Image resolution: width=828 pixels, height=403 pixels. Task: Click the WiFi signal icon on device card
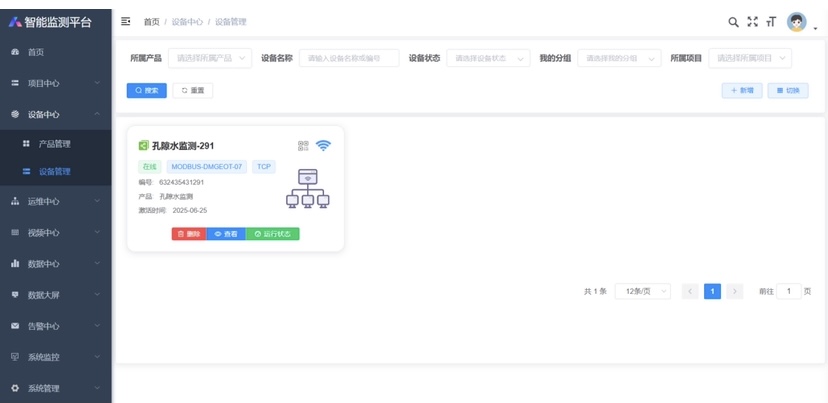[x=323, y=145]
